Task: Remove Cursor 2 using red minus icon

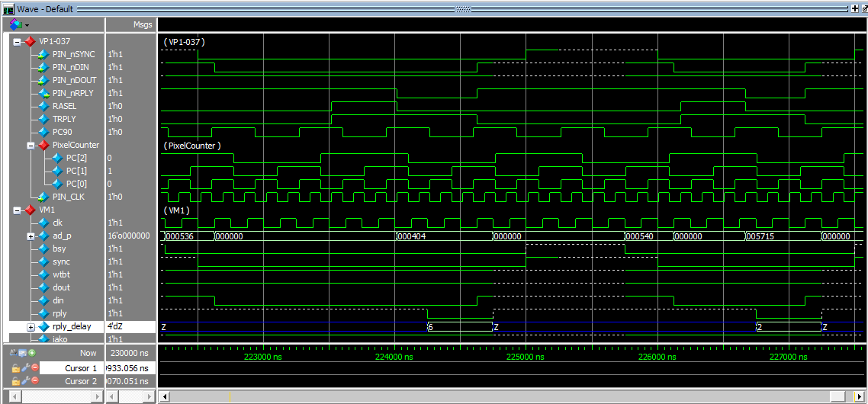Action: (x=34, y=381)
